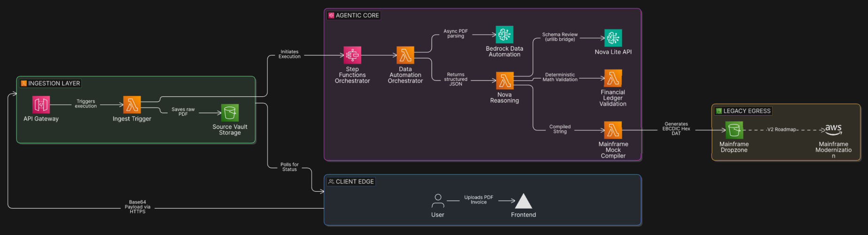Click the 'Triggers execution' edge label
The image size is (868, 235).
86,104
